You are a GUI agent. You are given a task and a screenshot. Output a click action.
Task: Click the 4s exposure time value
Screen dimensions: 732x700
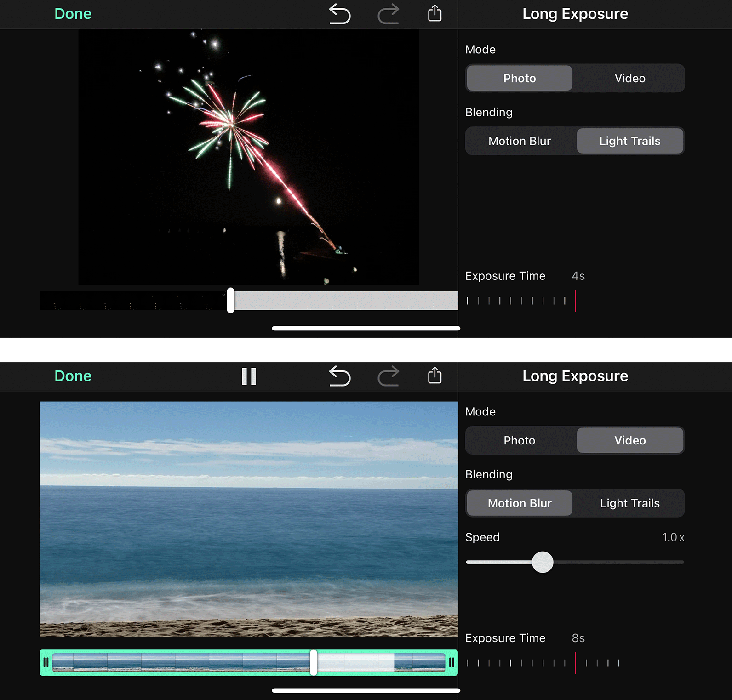pos(578,276)
